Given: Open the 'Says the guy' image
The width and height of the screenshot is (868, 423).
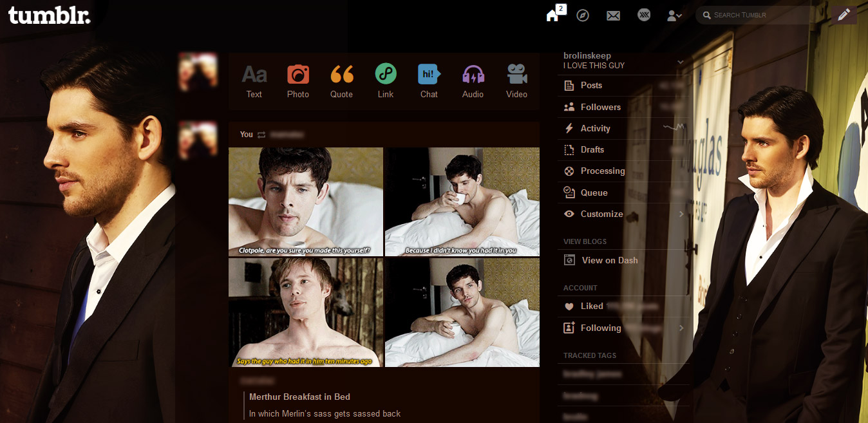Looking at the screenshot, I should point(306,312).
